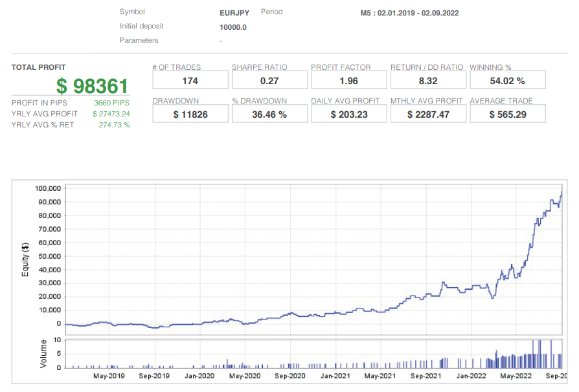This screenshot has height=392, width=579.
Task: Click the WINNING % box showing 54.02
Action: tap(508, 80)
